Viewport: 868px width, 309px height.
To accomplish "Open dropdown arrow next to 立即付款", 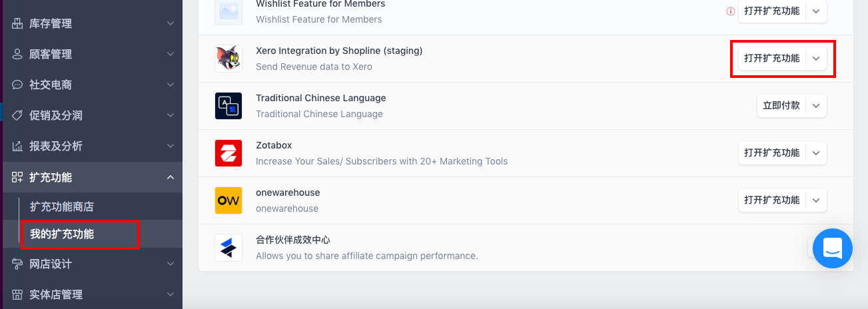I will [x=816, y=106].
